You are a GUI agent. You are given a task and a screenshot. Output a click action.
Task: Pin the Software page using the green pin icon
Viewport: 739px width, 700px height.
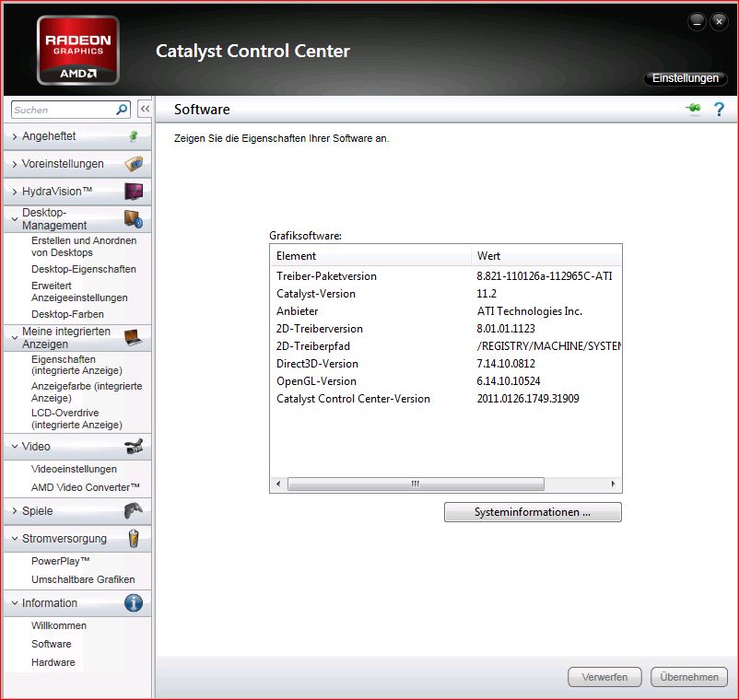(x=693, y=109)
